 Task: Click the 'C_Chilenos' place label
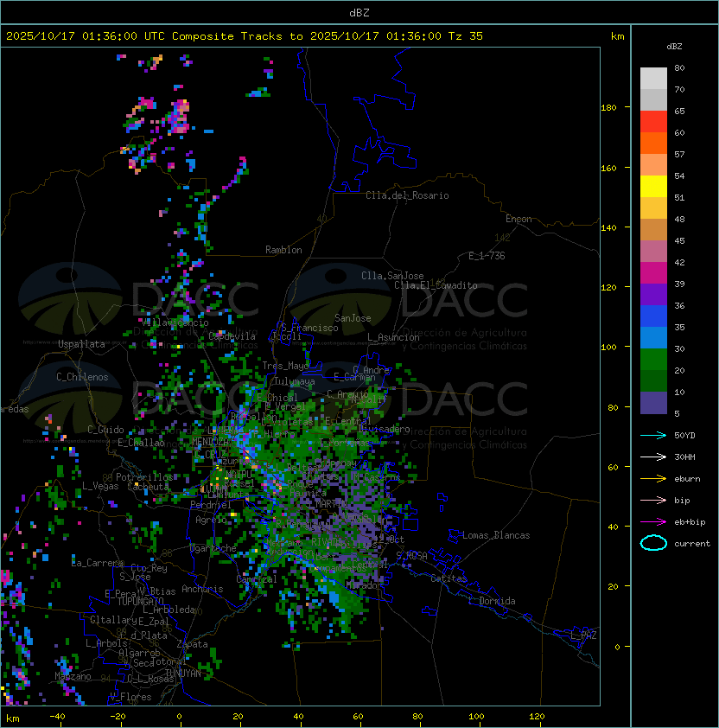pos(82,377)
